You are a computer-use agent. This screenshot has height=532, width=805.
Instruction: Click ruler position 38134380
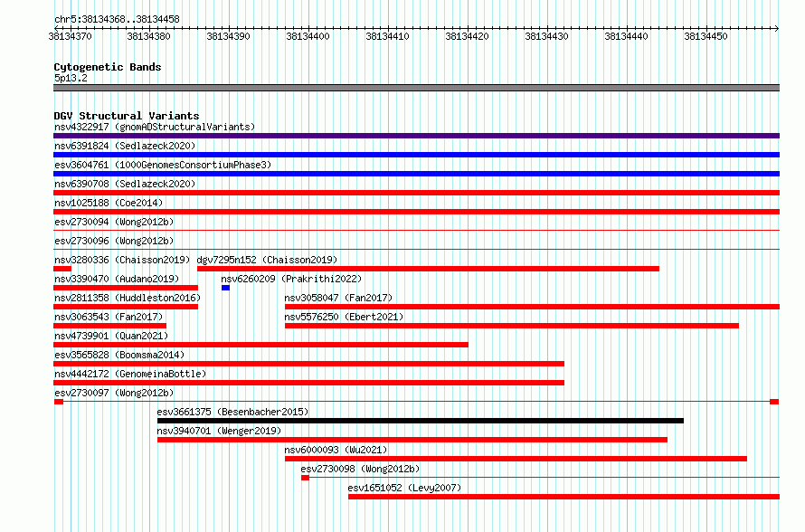tap(149, 36)
